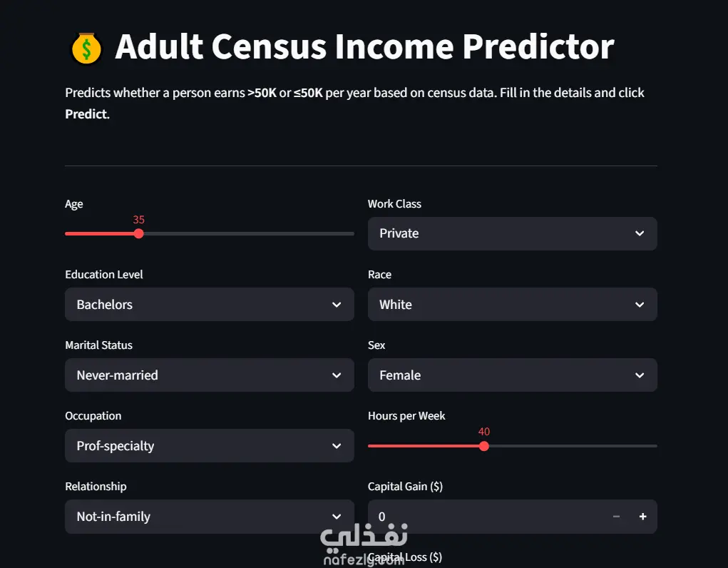The height and width of the screenshot is (568, 728).
Task: Select the Private work class box
Action: [x=513, y=234]
